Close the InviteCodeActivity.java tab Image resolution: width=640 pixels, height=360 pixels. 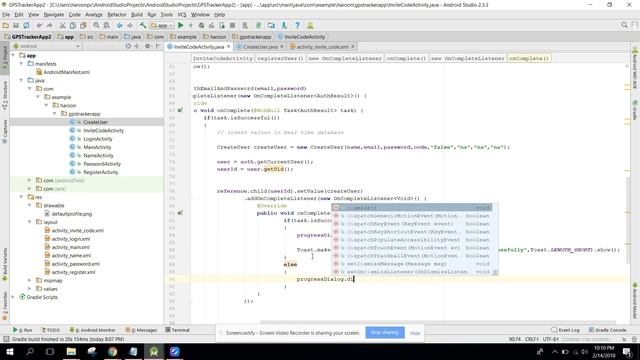(x=229, y=47)
